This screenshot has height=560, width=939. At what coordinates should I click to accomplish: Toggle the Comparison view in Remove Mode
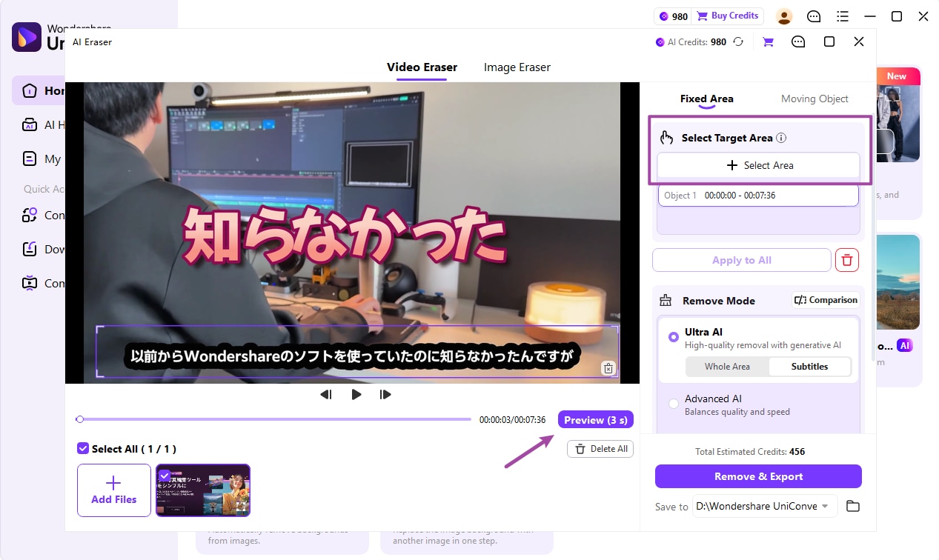(826, 300)
